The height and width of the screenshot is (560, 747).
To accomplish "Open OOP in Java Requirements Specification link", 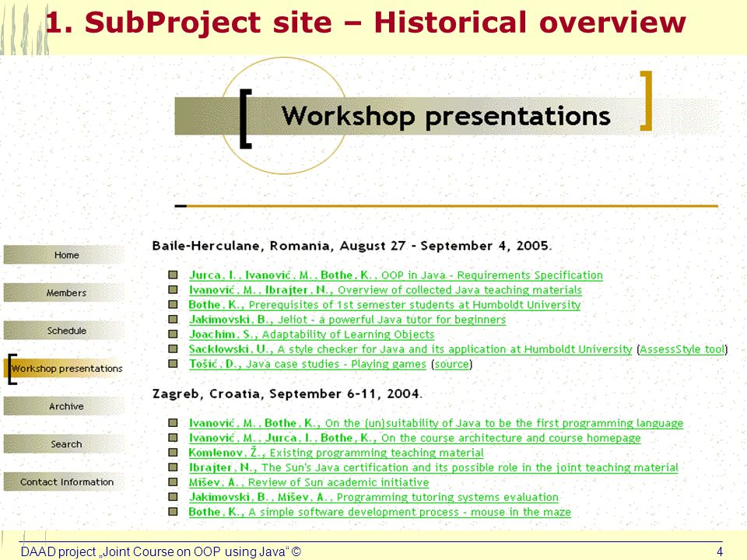I will click(x=396, y=275).
